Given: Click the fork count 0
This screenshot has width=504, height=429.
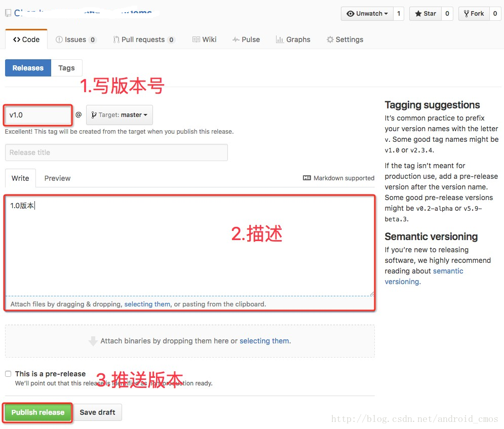Looking at the screenshot, I should click(495, 14).
